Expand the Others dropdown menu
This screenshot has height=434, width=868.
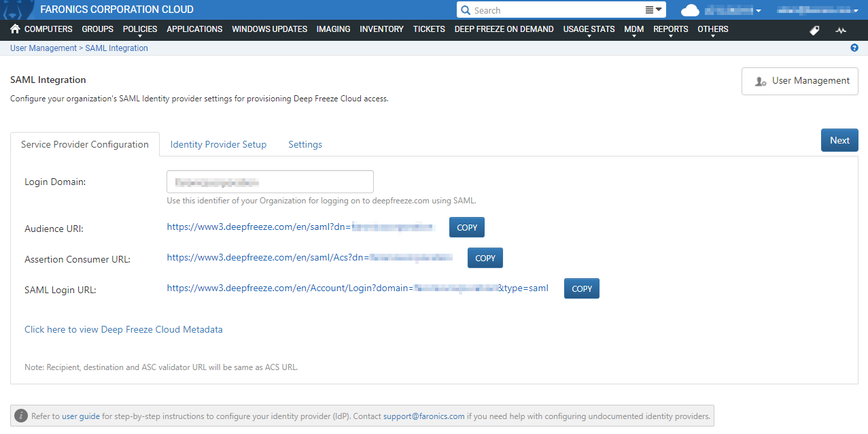pos(713,31)
